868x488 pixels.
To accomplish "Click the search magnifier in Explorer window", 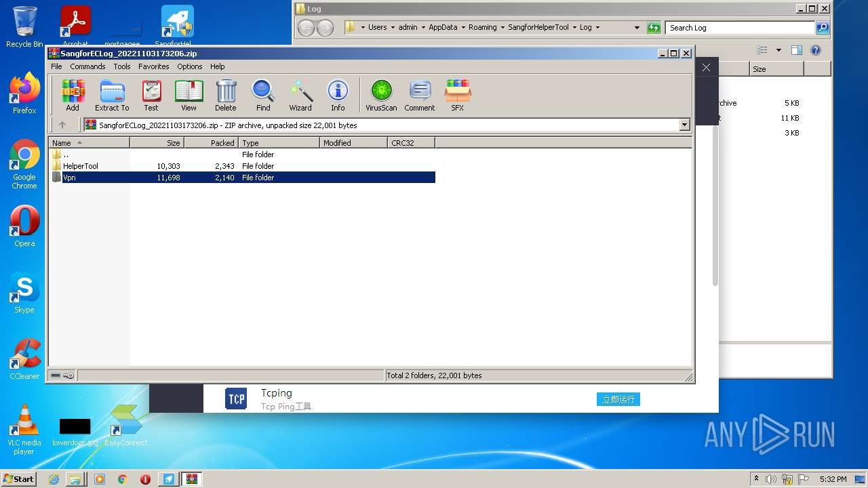I will (x=823, y=28).
